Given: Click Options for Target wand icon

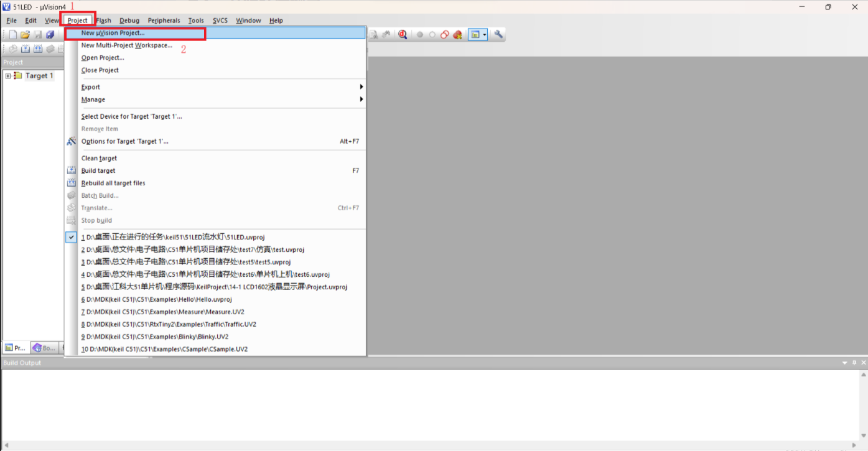Looking at the screenshot, I should pos(72,141).
